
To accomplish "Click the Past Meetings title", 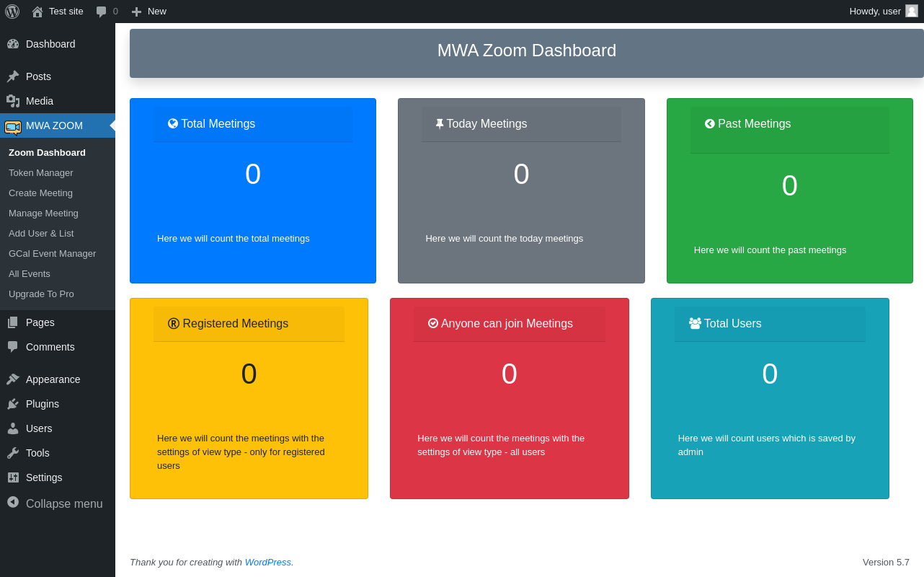I will pos(755,124).
